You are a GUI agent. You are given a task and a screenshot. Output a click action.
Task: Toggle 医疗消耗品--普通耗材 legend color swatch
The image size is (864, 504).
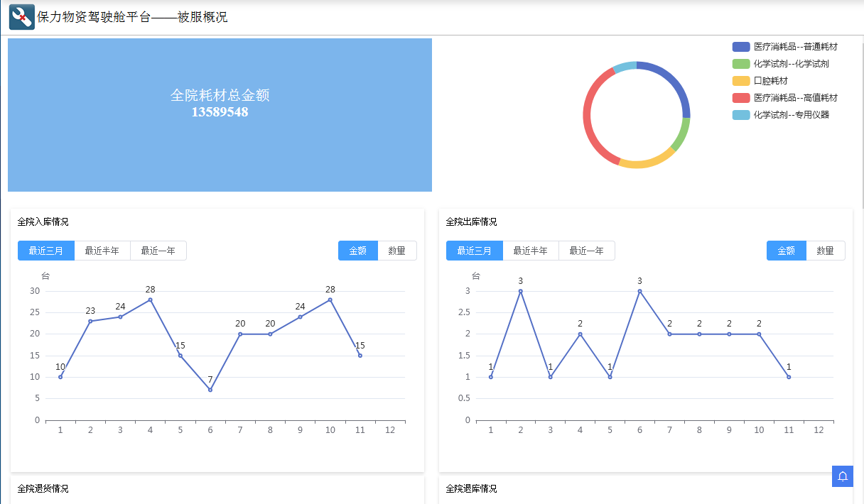pos(741,47)
